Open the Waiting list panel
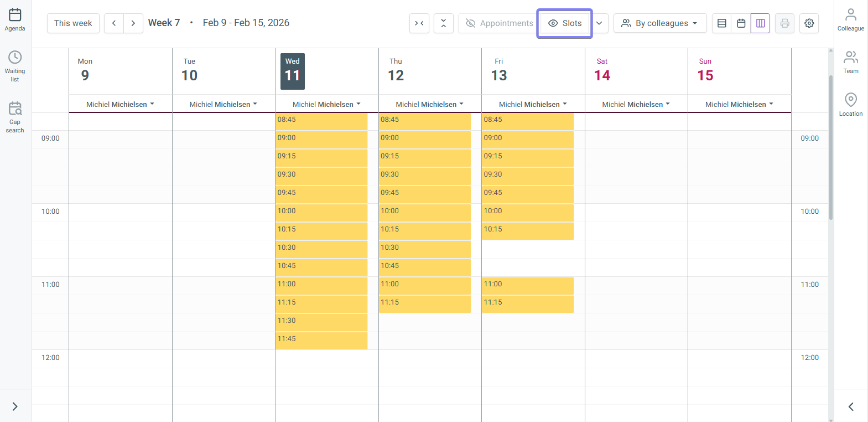868x422 pixels. click(15, 66)
